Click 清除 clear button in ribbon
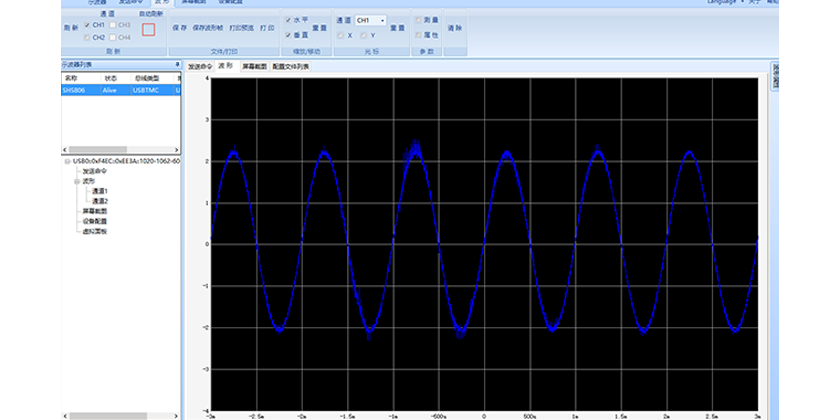The width and height of the screenshot is (840, 420). (x=456, y=28)
